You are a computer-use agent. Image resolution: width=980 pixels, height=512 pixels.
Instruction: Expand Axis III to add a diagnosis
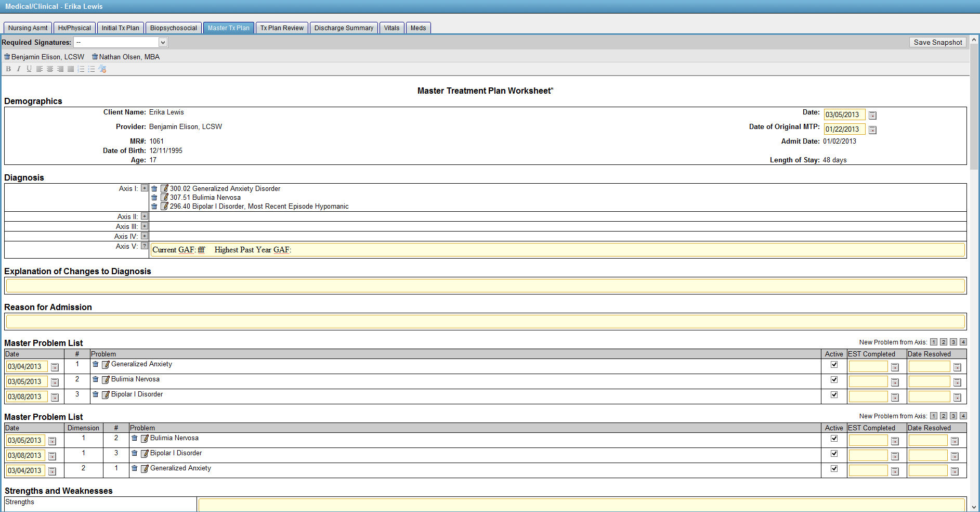coord(145,226)
